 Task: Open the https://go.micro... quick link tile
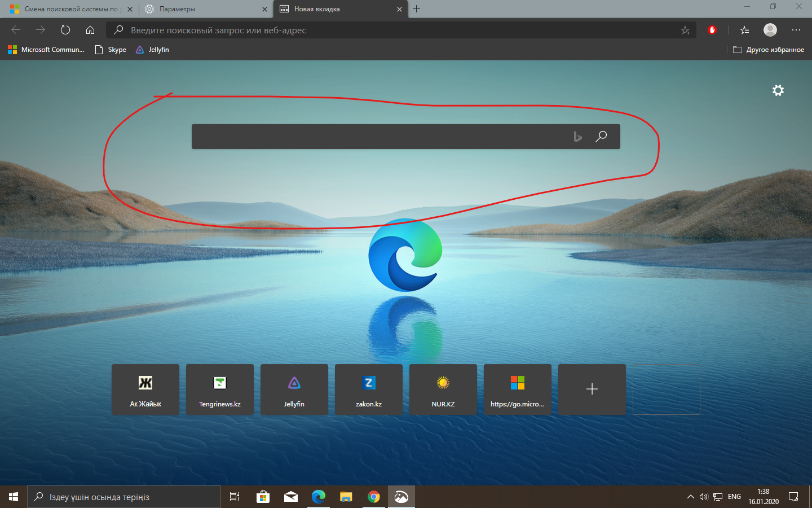click(x=518, y=389)
